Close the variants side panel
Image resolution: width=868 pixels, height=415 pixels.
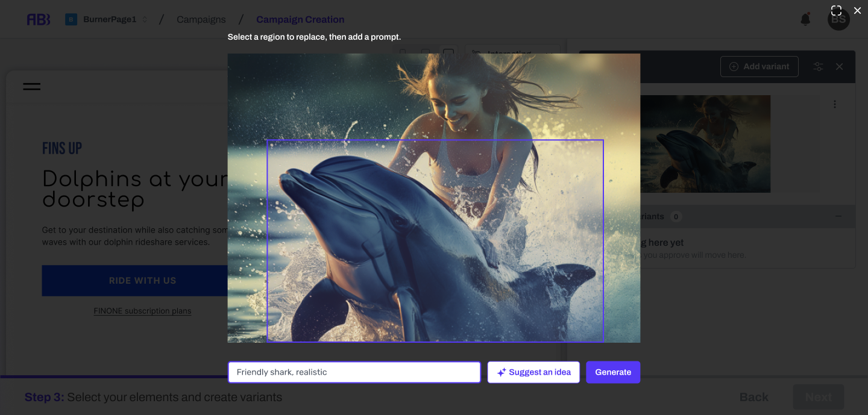point(839,66)
